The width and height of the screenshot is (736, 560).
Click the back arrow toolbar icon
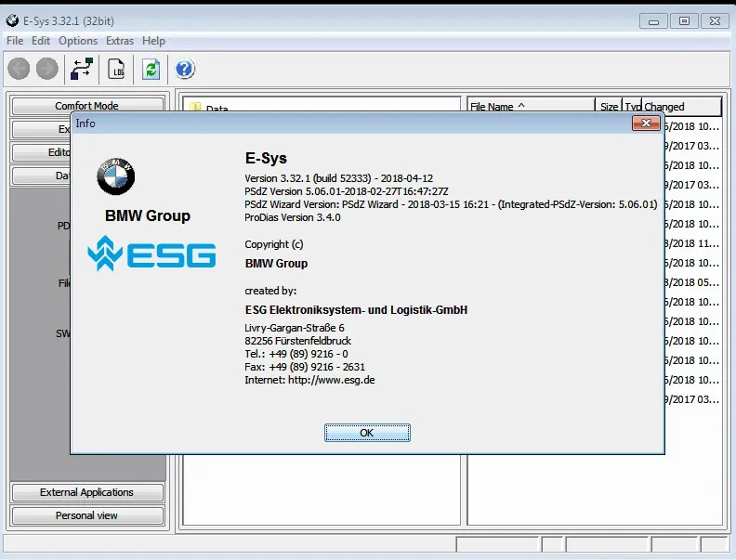point(19,69)
